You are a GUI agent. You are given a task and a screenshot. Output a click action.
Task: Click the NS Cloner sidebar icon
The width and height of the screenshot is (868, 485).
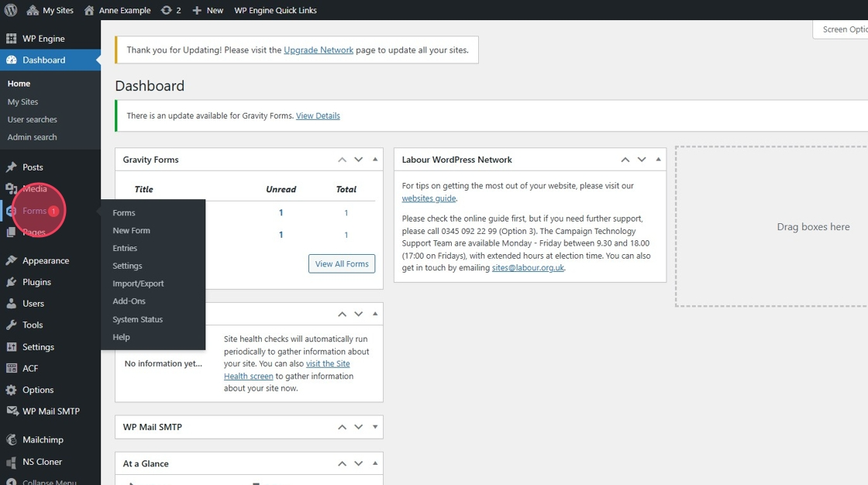[11, 462]
